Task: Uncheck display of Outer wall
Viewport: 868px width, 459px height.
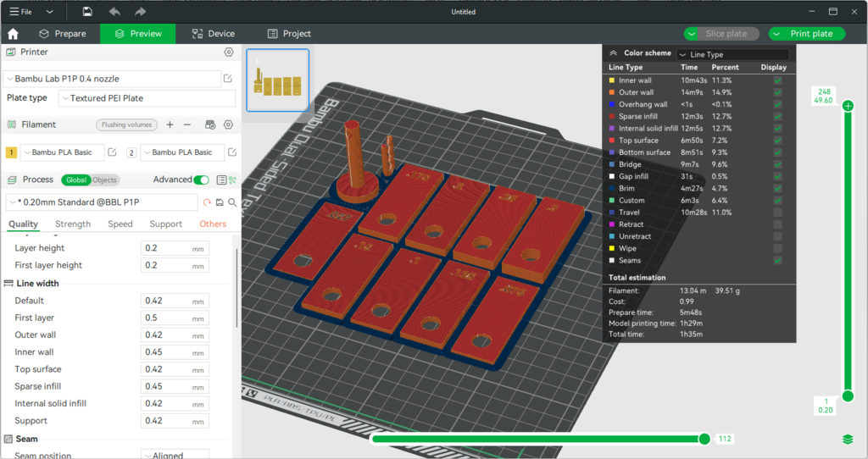Action: tap(777, 92)
